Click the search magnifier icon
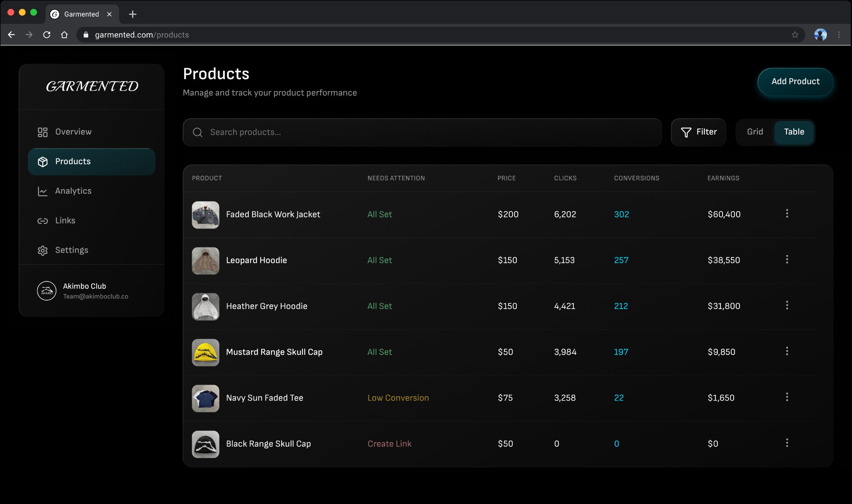Image resolution: width=852 pixels, height=504 pixels. [x=197, y=132]
